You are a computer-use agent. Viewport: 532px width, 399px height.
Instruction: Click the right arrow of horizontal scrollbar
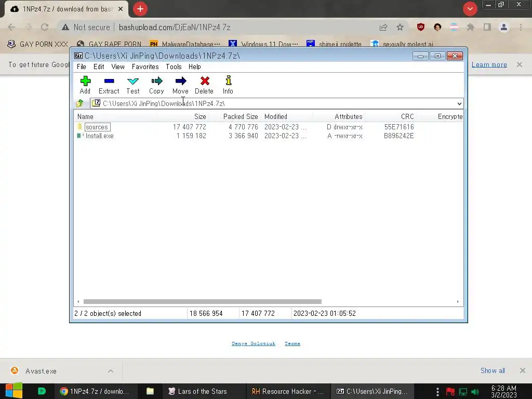(x=458, y=301)
